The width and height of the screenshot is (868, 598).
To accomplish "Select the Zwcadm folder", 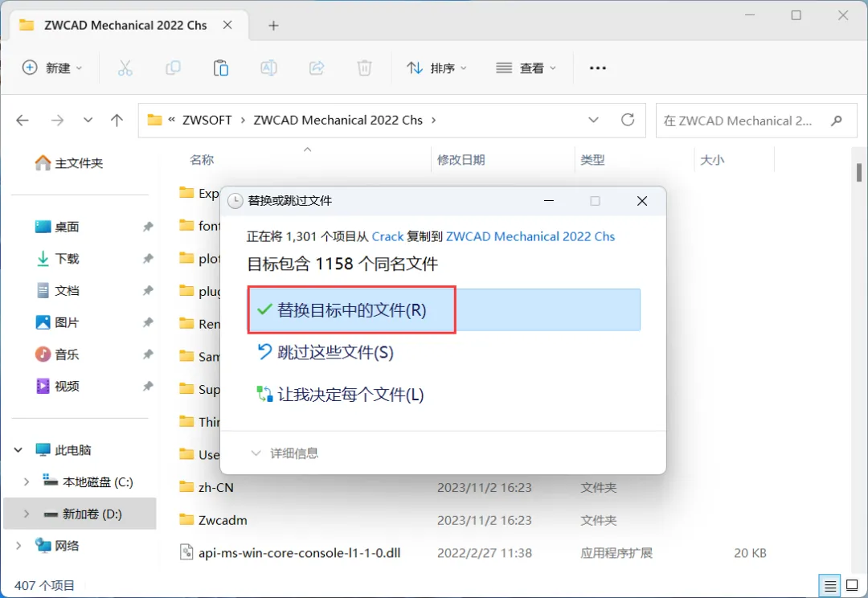I will pyautogui.click(x=223, y=521).
